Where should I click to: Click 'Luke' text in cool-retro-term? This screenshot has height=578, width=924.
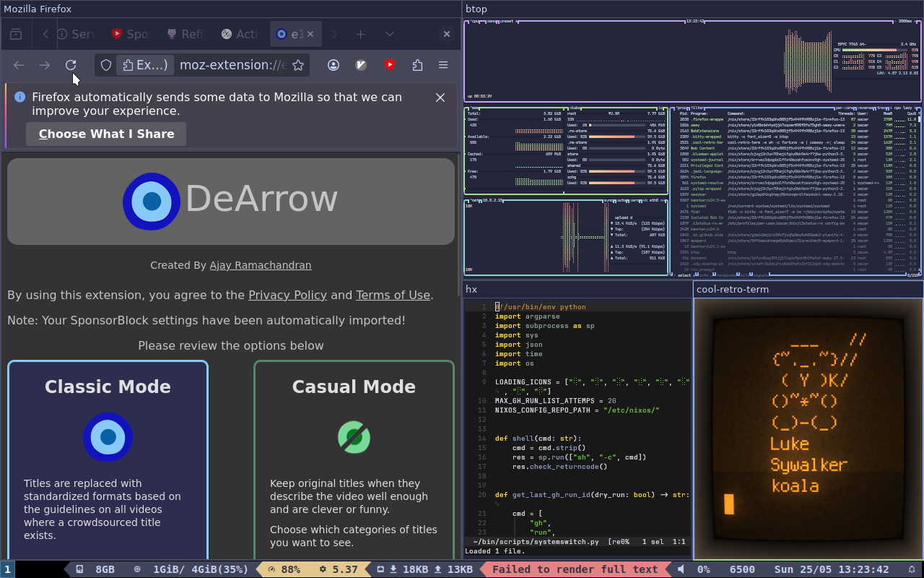[x=789, y=444]
